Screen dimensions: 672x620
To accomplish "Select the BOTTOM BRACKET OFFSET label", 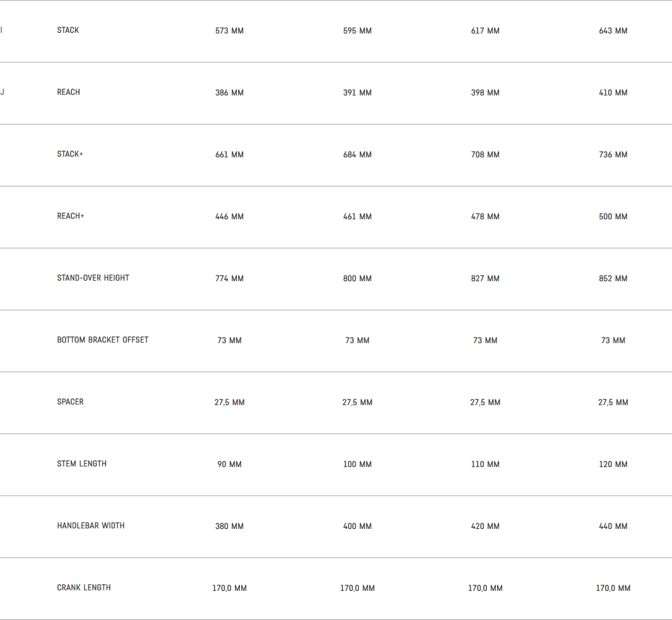I will (103, 340).
